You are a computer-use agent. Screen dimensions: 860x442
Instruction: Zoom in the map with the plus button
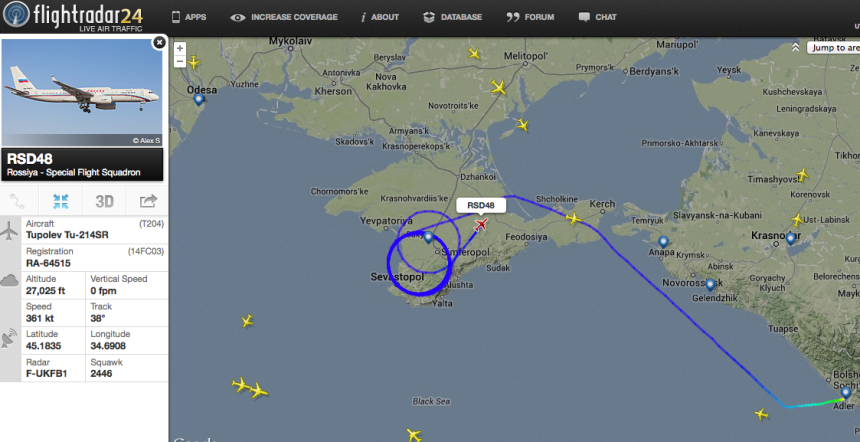point(180,48)
